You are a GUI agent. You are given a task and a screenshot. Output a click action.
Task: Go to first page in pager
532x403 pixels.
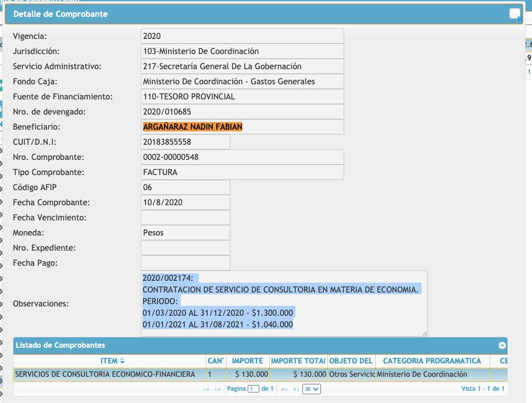[206, 389]
